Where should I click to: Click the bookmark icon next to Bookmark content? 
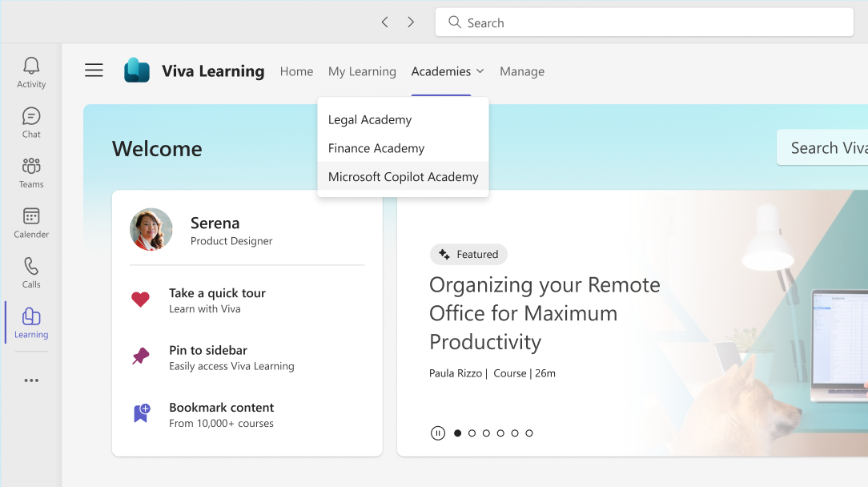(x=141, y=412)
